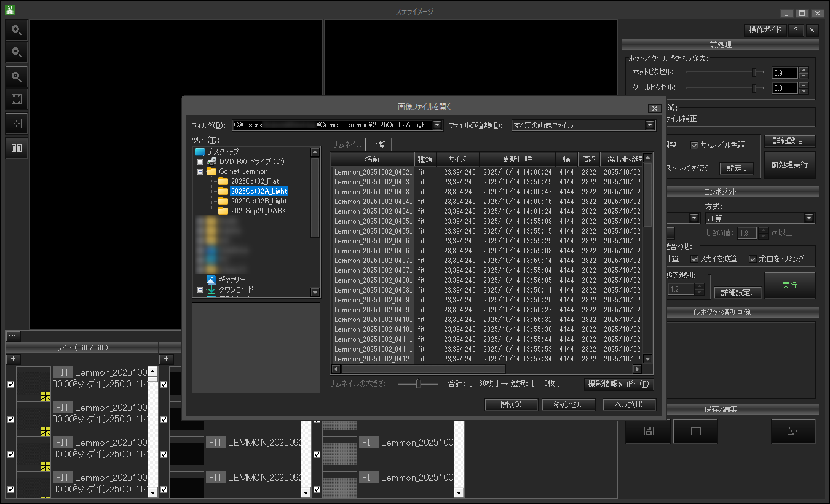Click the zoom in magnifier icon
The height and width of the screenshot is (504, 830).
coord(17,30)
